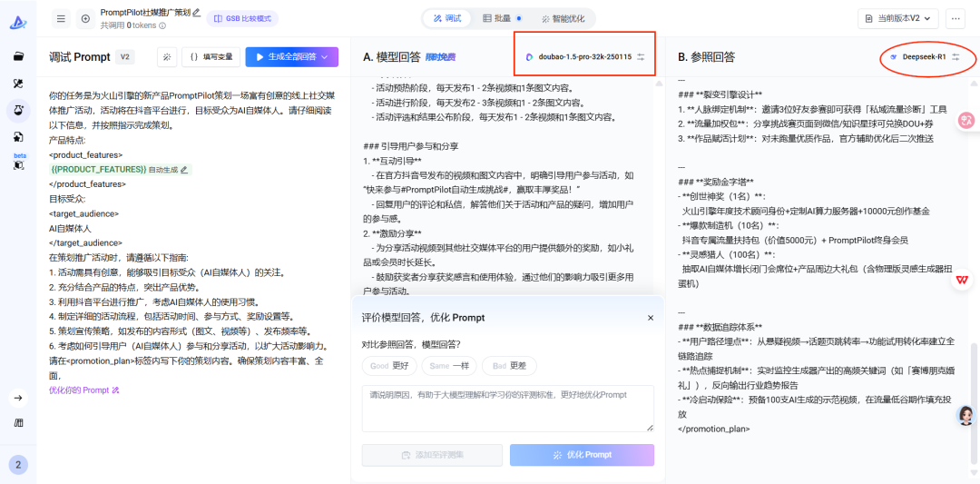Click the plus circle new task icon
This screenshot has height=484, width=980.
point(85,19)
